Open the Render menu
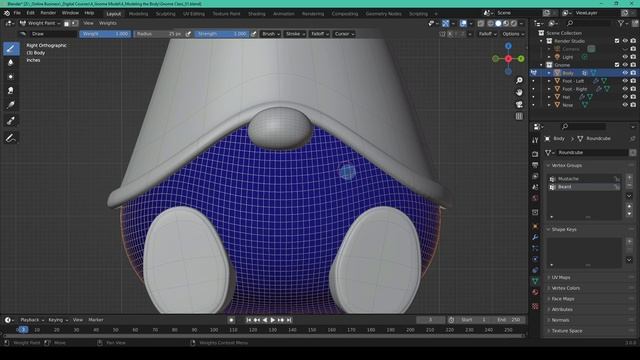The image size is (640, 360). (x=48, y=13)
